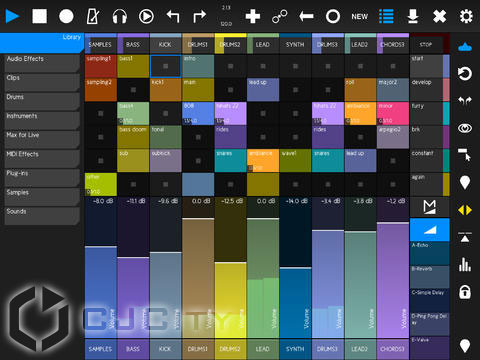
Task: Open the Clips library category
Action: (42, 82)
